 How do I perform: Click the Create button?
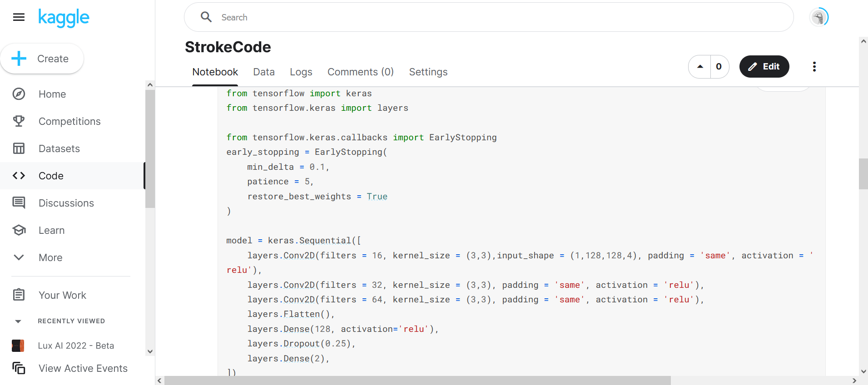(42, 59)
